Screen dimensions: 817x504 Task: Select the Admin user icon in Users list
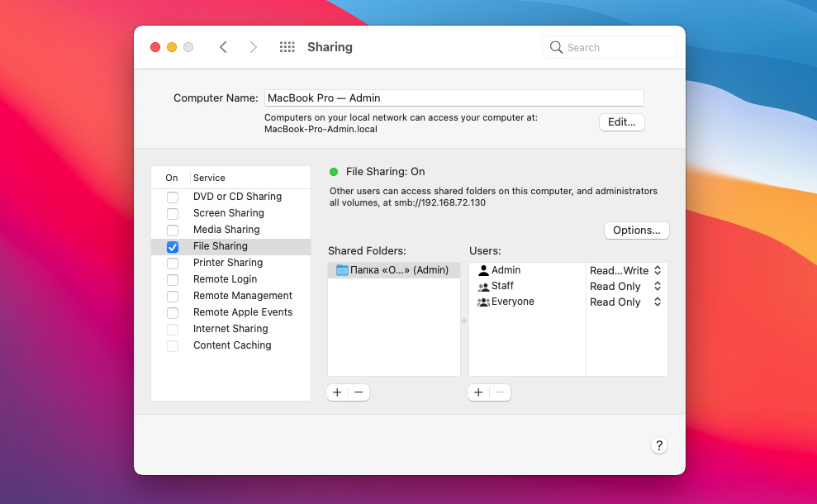[x=483, y=269]
